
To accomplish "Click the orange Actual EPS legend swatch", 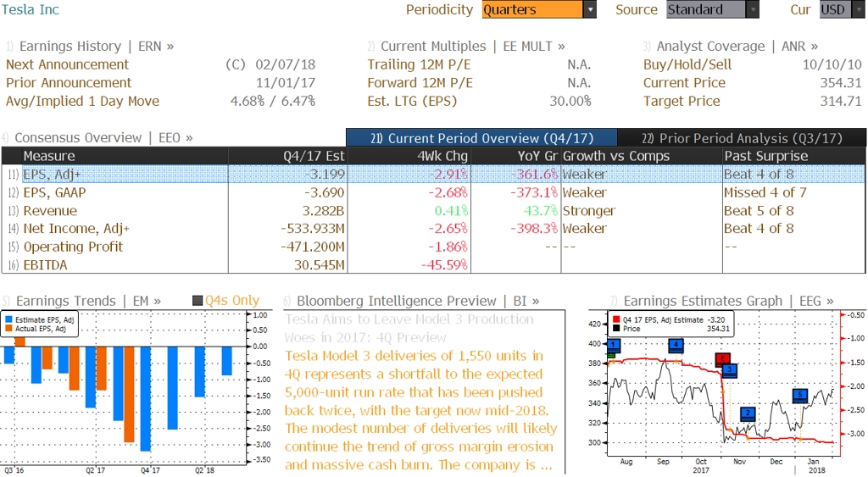I will click(8, 329).
